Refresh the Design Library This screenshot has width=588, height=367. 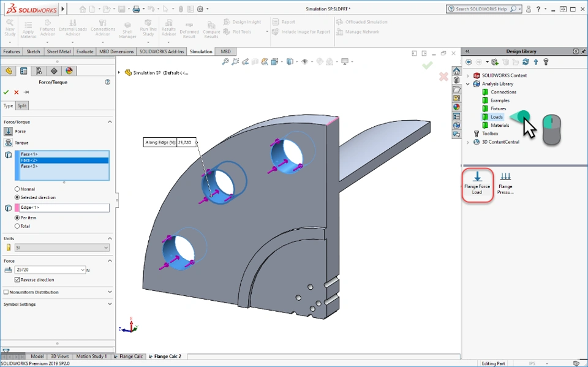pos(526,62)
